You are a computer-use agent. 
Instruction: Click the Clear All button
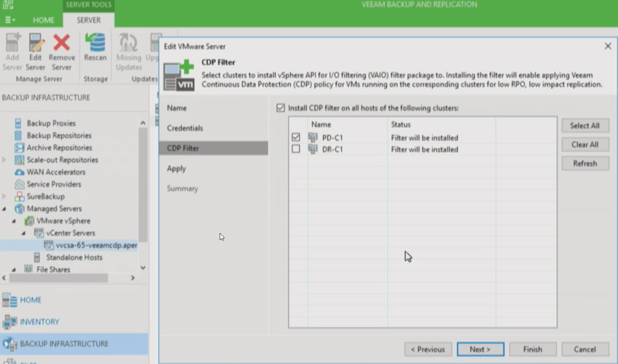coord(585,145)
